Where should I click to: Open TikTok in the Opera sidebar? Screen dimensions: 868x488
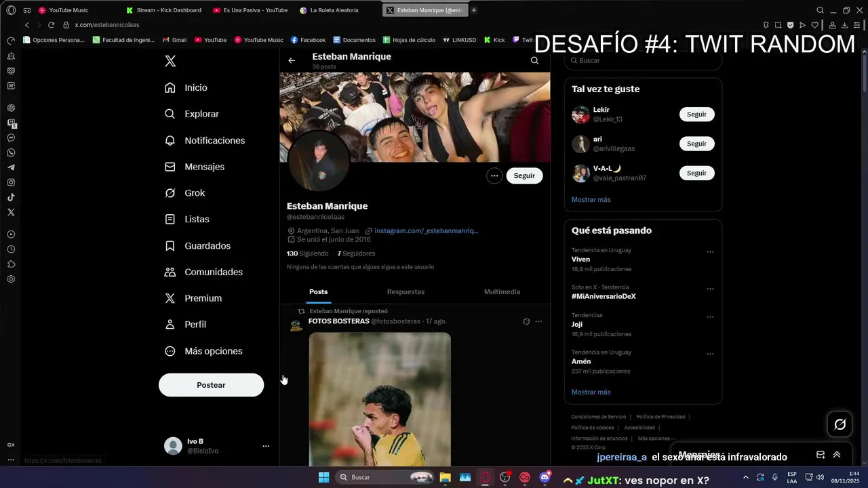(11, 197)
